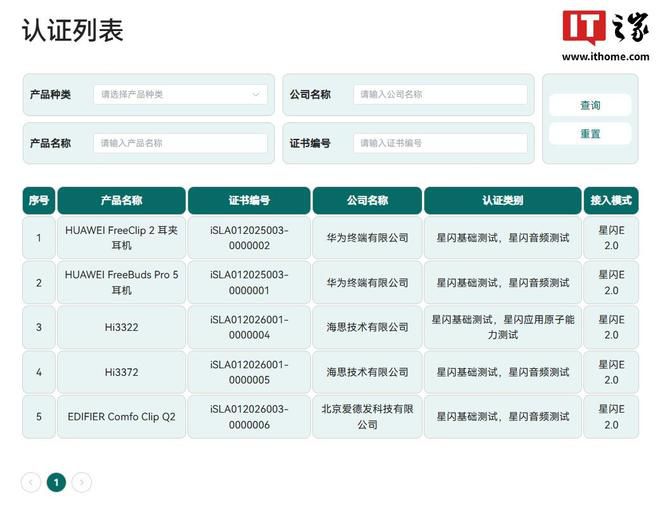
Task: Click the 重置 reset button
Action: point(590,134)
